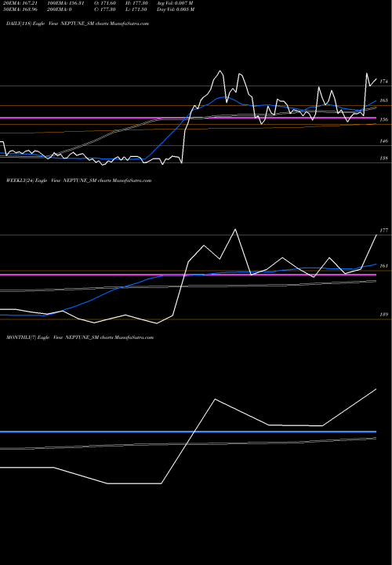Click the 20EMA value label

tap(20, 3)
